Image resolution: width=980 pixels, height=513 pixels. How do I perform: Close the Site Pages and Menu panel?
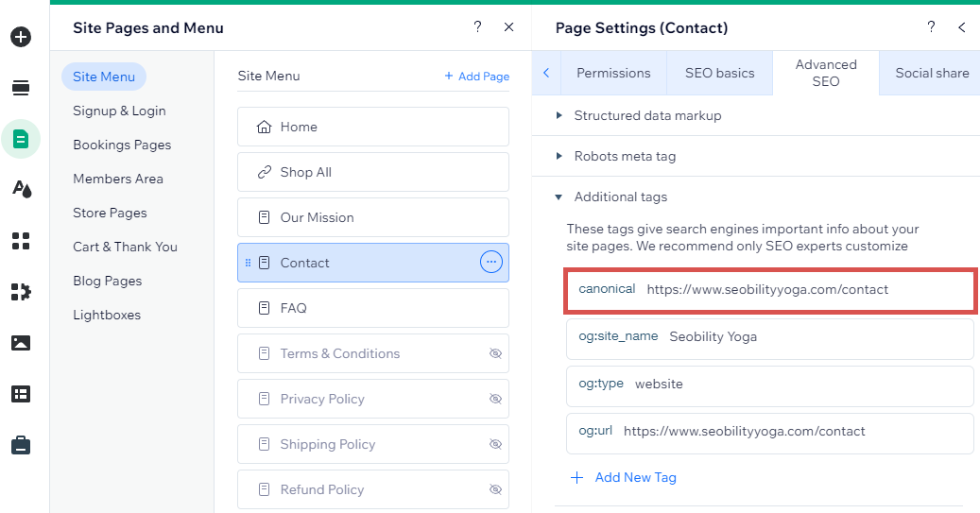(x=508, y=26)
